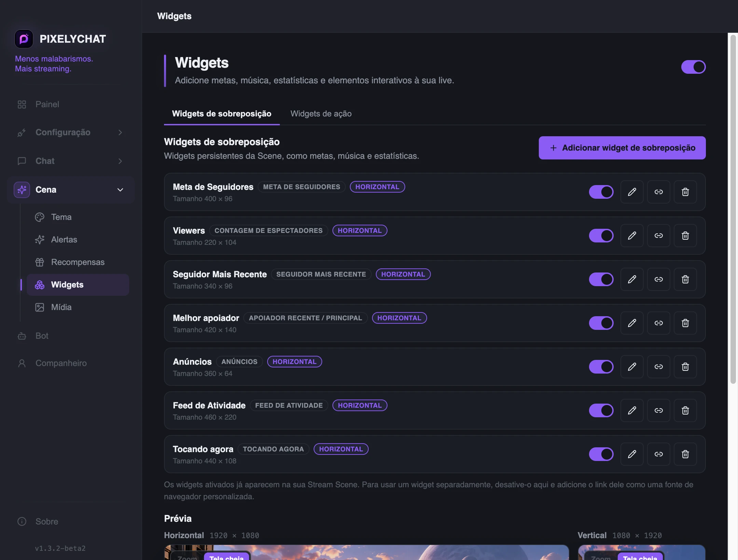Edit the Anúncios widget
This screenshot has height=560, width=738.
pos(632,367)
